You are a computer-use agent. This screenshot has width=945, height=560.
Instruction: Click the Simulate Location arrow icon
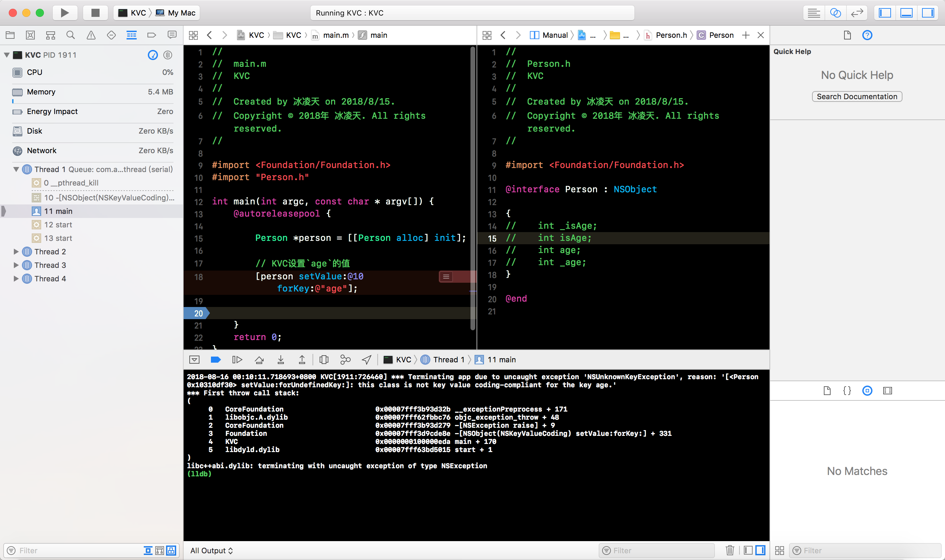366,360
